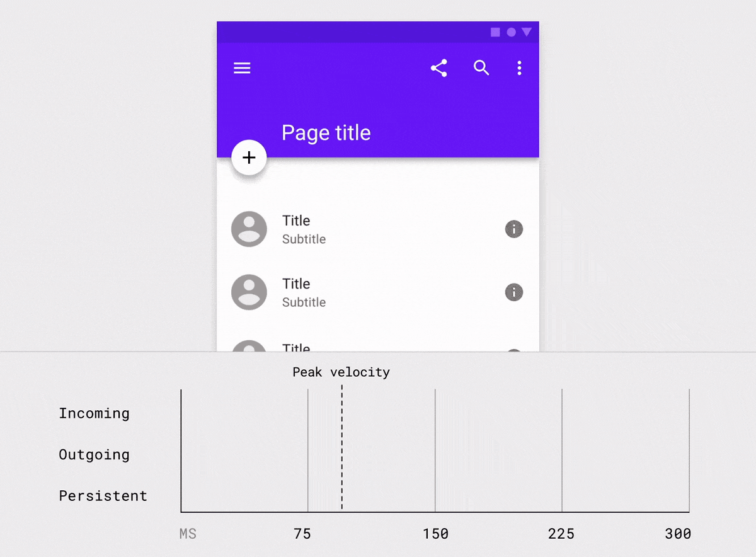The height and width of the screenshot is (557, 756).
Task: Tap the floating plus action button
Action: (249, 158)
